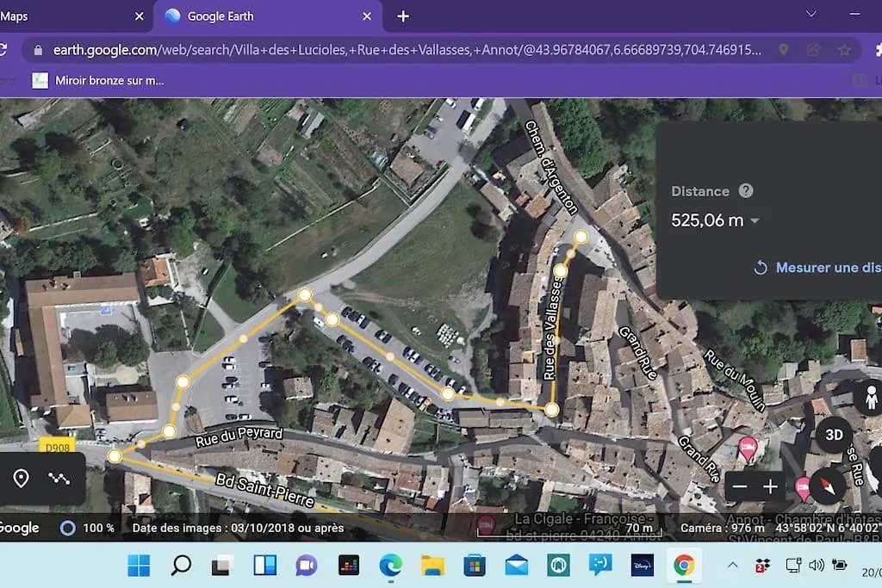Open the tab search chevron in Chrome

[x=811, y=15]
